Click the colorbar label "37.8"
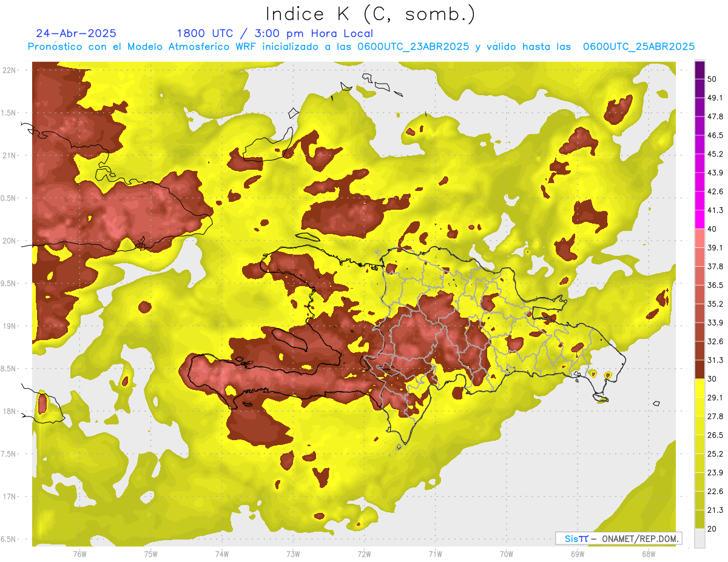This screenshot has height=562, width=728. tap(715, 266)
